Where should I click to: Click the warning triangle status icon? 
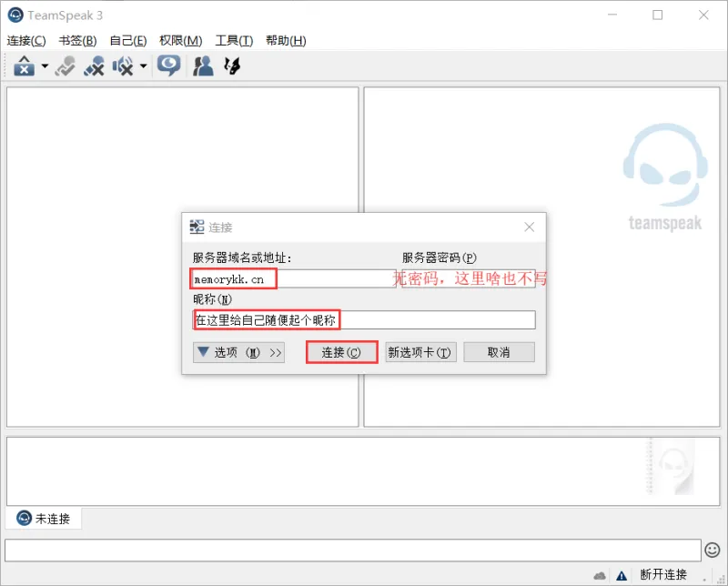pyautogui.click(x=622, y=576)
